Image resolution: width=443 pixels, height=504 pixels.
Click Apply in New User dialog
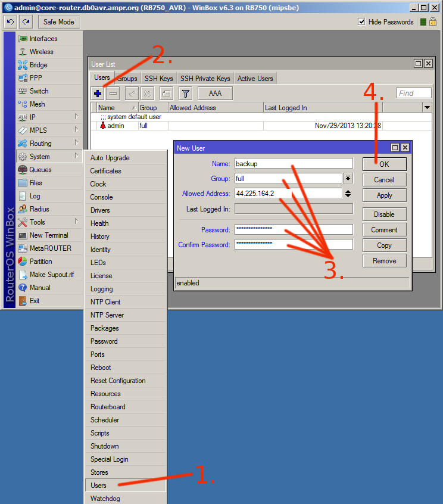click(385, 195)
